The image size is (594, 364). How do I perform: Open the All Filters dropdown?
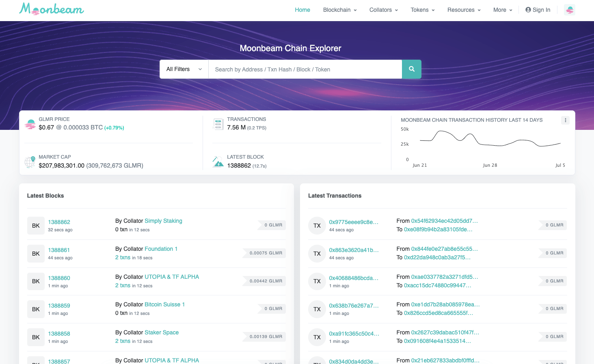[184, 69]
